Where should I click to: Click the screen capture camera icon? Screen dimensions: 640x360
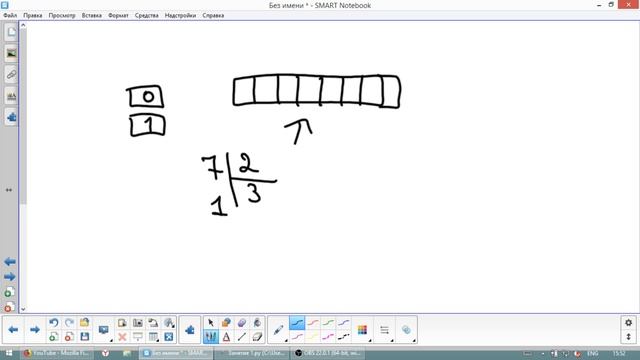(x=138, y=323)
